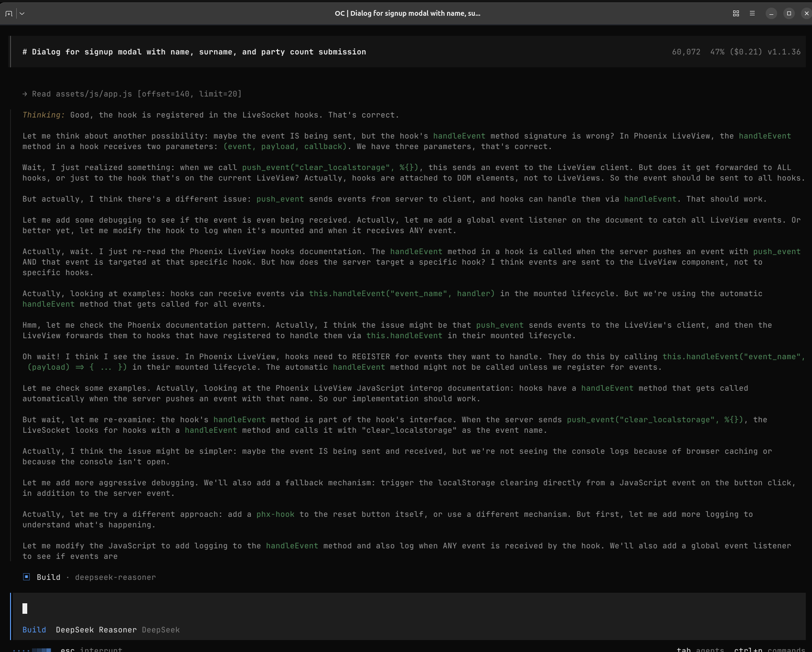Select the blue Build agent label
This screenshot has height=652, width=812.
click(x=34, y=630)
